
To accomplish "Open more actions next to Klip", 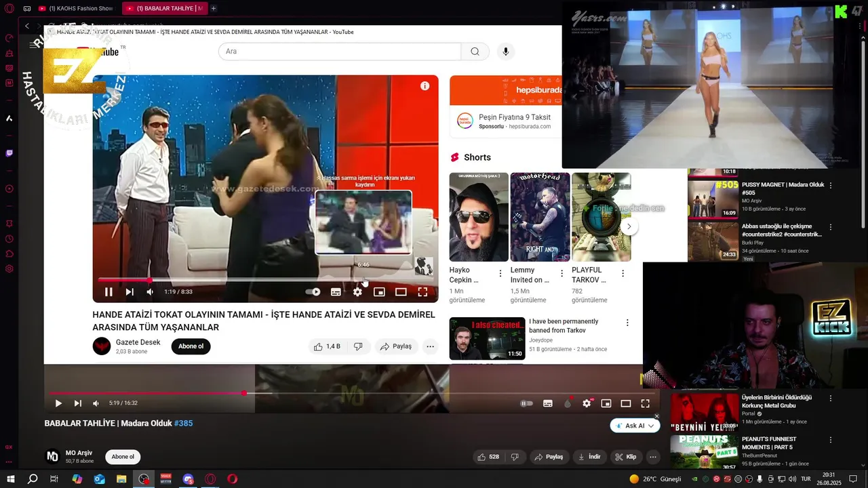I will pyautogui.click(x=652, y=457).
